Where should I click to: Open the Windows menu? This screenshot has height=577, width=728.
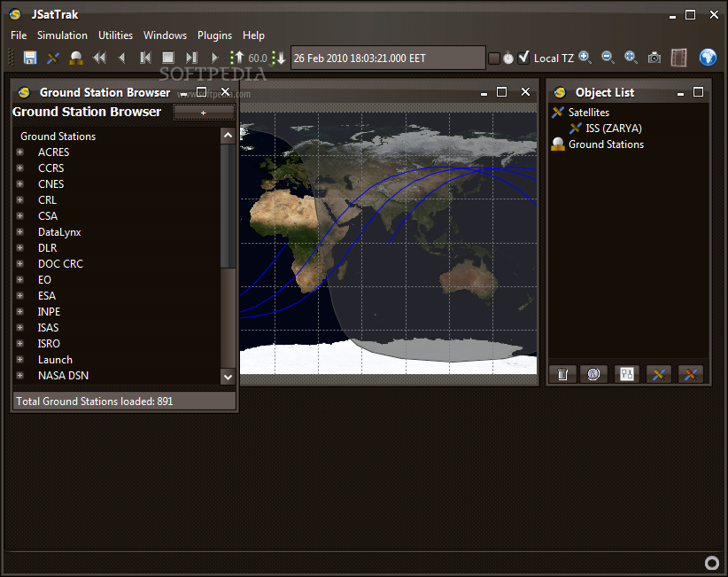165,35
